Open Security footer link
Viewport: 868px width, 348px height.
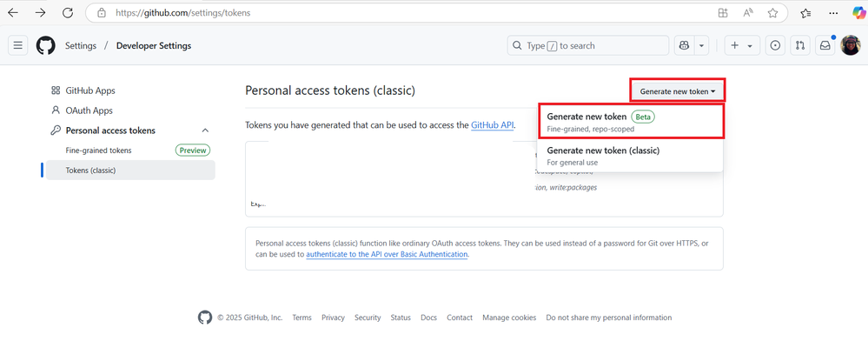[x=368, y=318]
